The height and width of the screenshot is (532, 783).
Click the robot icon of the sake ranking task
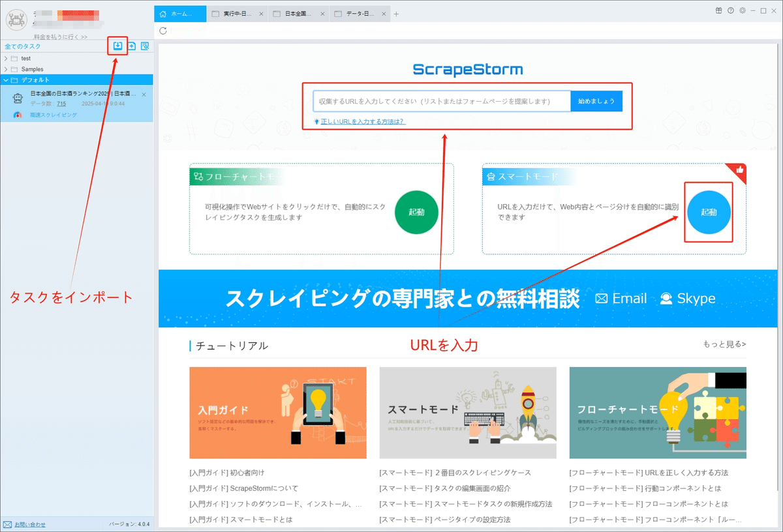click(x=18, y=98)
